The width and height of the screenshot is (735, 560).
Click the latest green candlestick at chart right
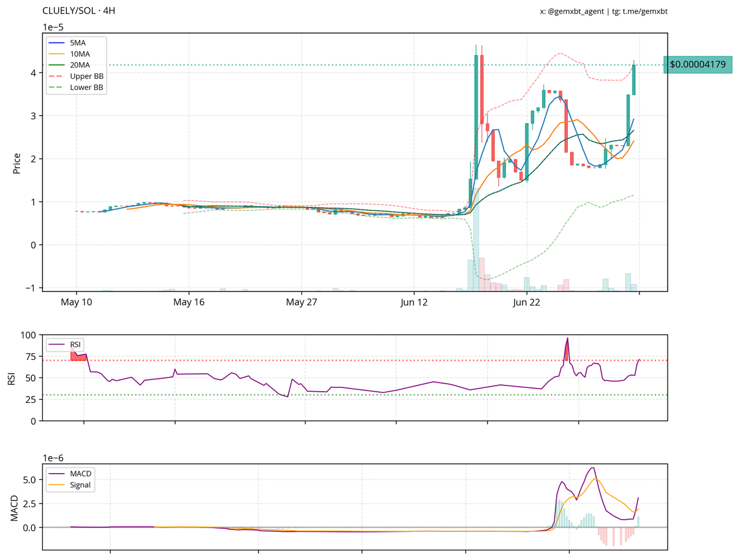click(x=634, y=78)
